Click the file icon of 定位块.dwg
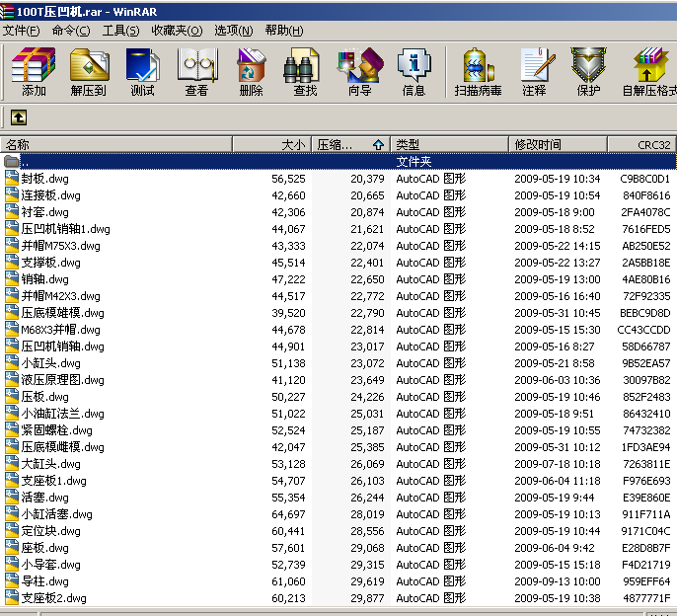Image resolution: width=677 pixels, height=616 pixels. (12, 531)
